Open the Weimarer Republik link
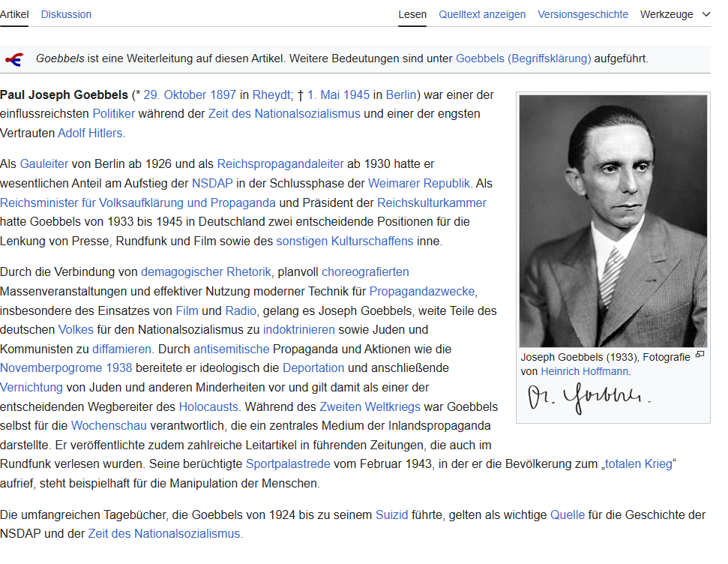Screen dimensions: 728x564 tap(419, 183)
